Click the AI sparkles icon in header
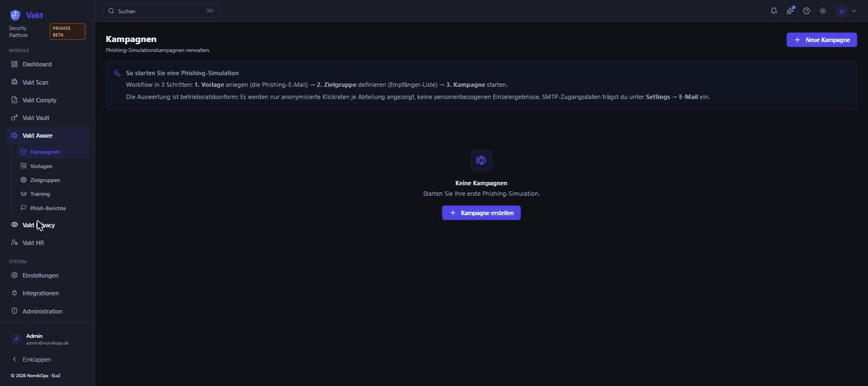868x386 pixels. tap(790, 11)
